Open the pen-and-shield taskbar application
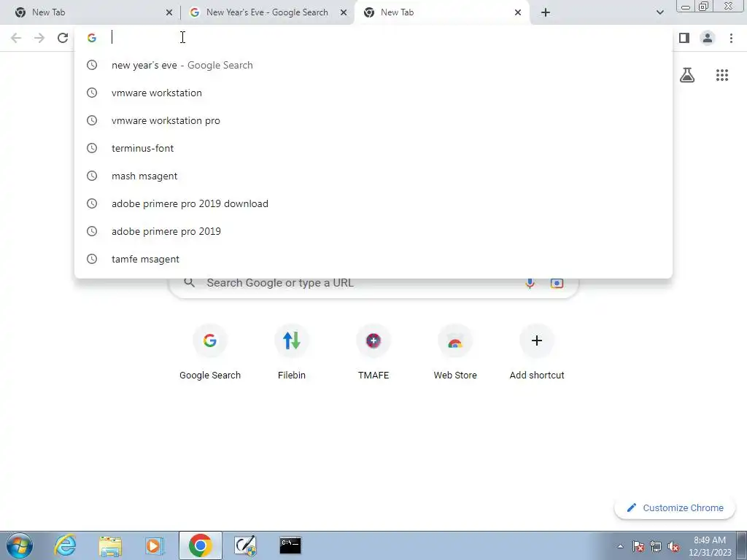747x560 pixels. (x=245, y=545)
